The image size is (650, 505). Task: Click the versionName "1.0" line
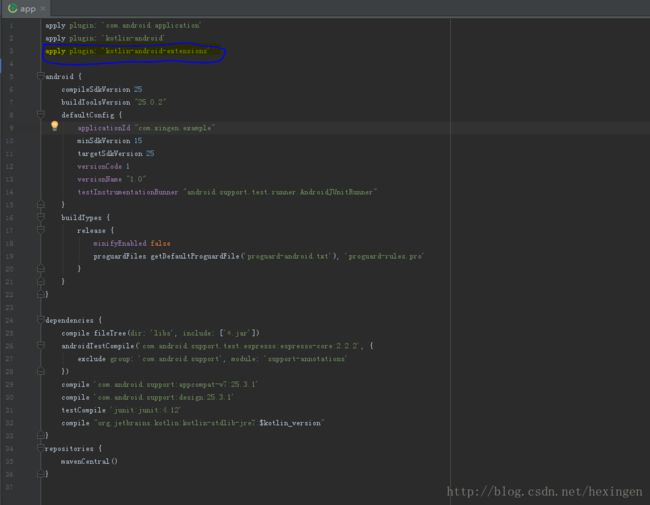click(x=112, y=179)
